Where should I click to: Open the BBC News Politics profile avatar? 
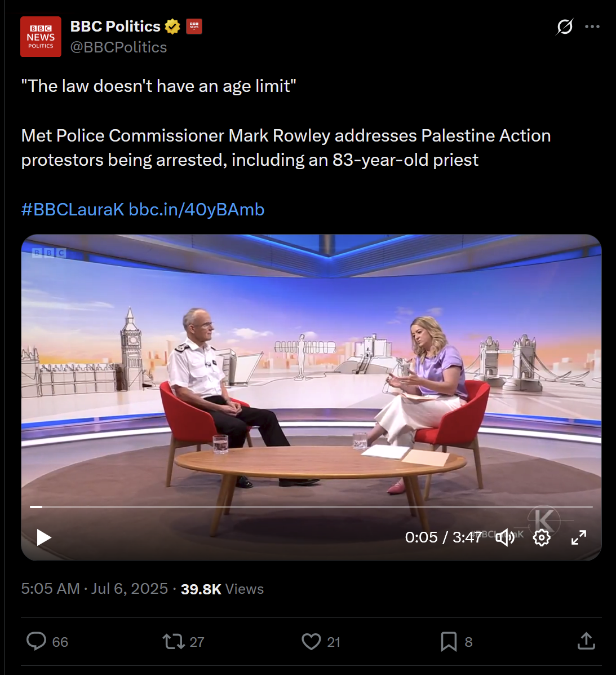point(41,37)
